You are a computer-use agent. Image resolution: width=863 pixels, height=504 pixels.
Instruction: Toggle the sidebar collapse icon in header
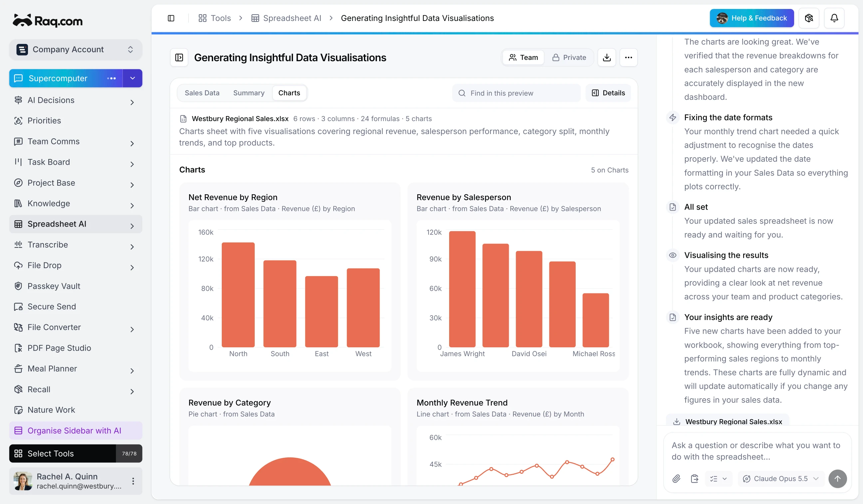pos(171,18)
